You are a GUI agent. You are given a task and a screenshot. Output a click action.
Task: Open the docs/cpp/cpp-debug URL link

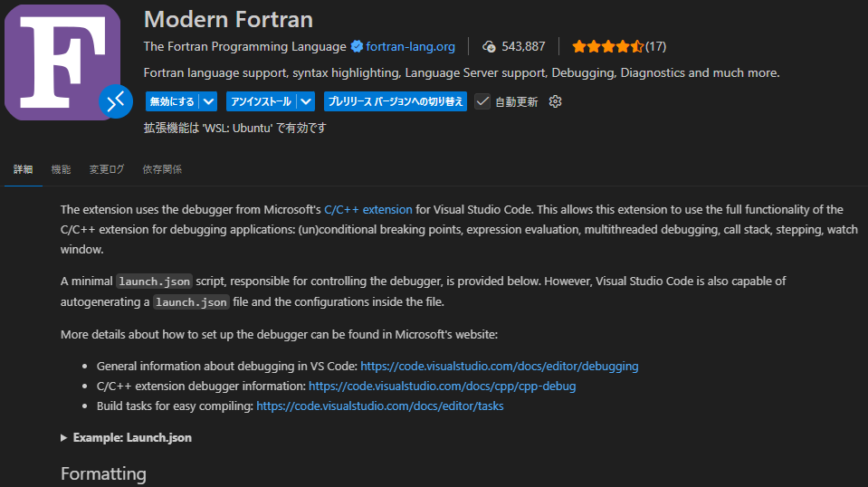tap(443, 387)
